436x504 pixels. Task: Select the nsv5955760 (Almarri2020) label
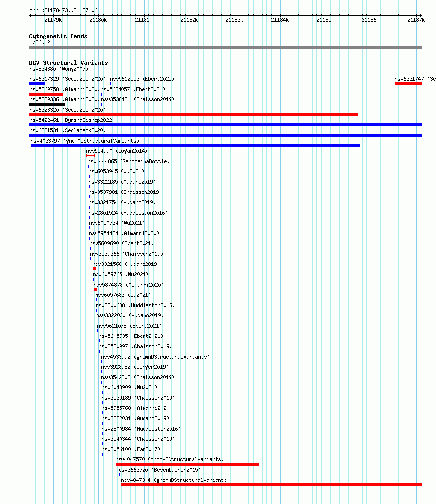click(137, 408)
